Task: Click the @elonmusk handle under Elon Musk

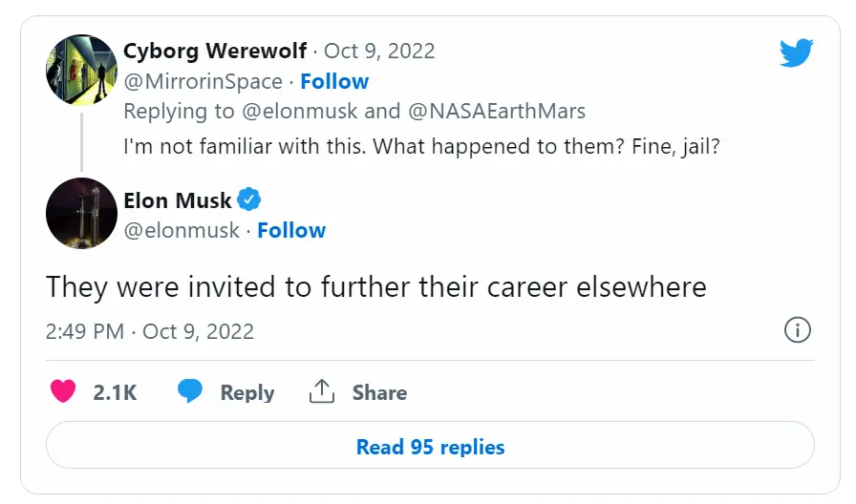Action: tap(182, 230)
